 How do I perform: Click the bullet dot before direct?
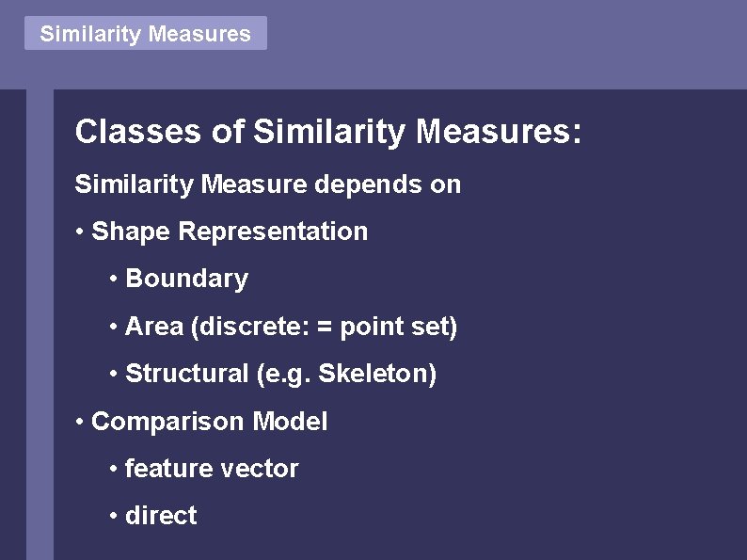(113, 517)
